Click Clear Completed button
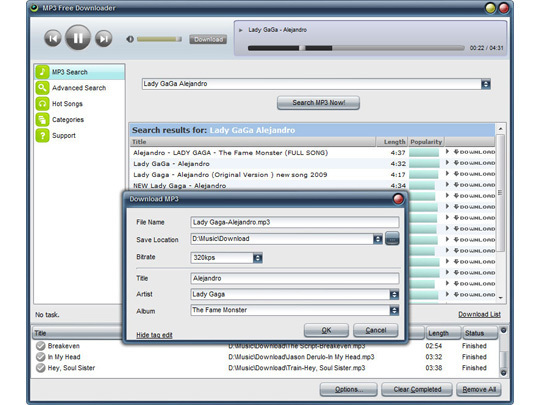This screenshot has width=540, height=405. [x=417, y=390]
